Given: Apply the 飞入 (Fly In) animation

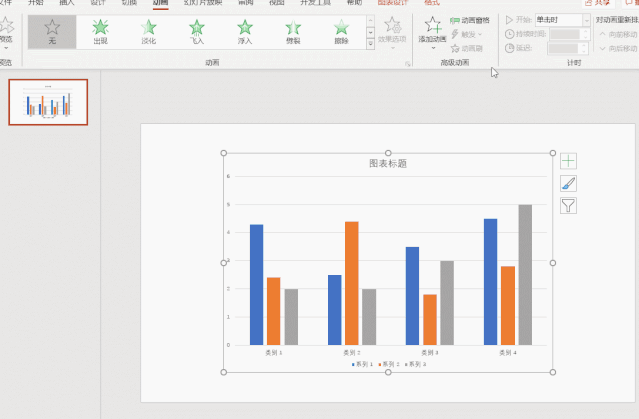Looking at the screenshot, I should tap(197, 32).
